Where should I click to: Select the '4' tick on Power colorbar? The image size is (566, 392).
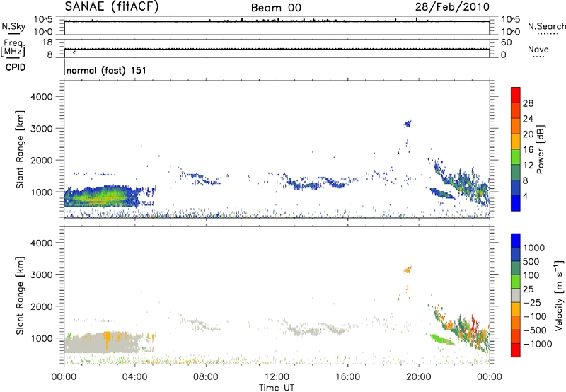pos(526,197)
